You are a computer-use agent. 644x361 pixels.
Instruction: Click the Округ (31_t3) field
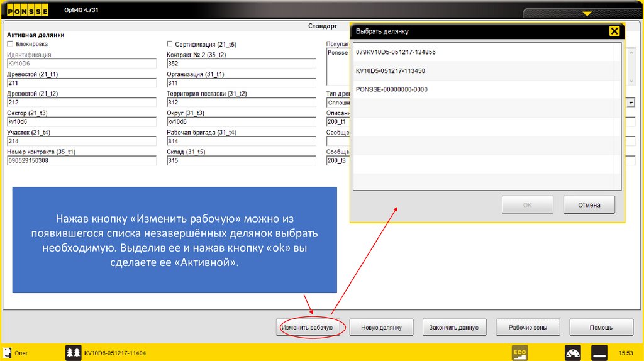[241, 121]
